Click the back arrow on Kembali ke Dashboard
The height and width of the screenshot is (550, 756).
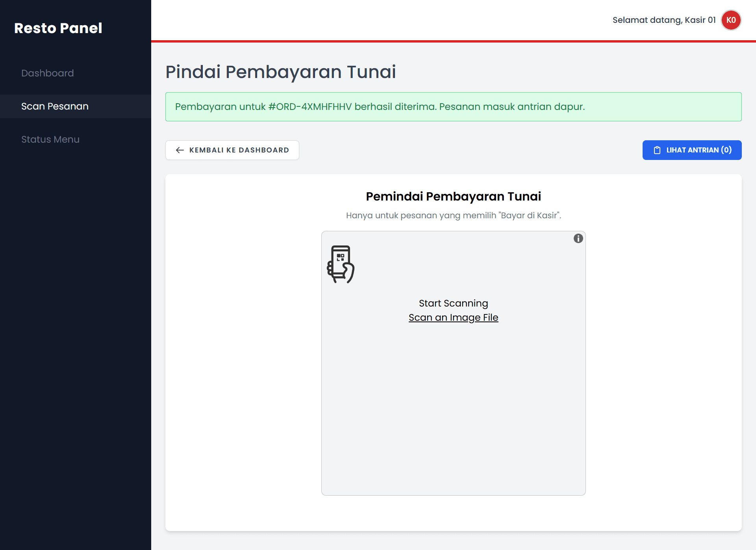[180, 150]
